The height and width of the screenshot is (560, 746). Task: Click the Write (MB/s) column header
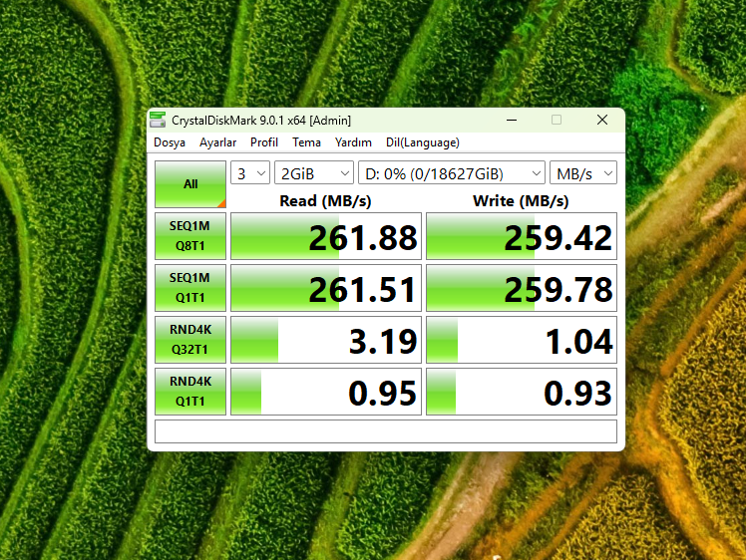pos(521,201)
